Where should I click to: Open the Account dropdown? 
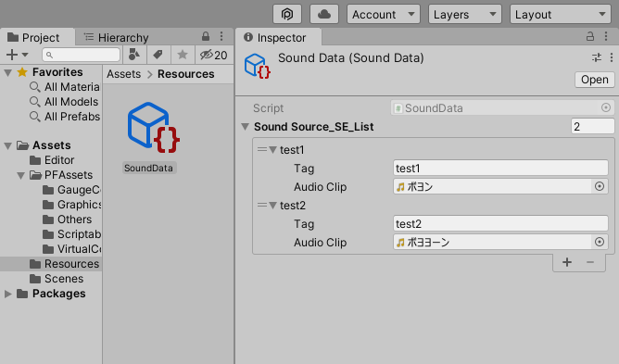(384, 14)
